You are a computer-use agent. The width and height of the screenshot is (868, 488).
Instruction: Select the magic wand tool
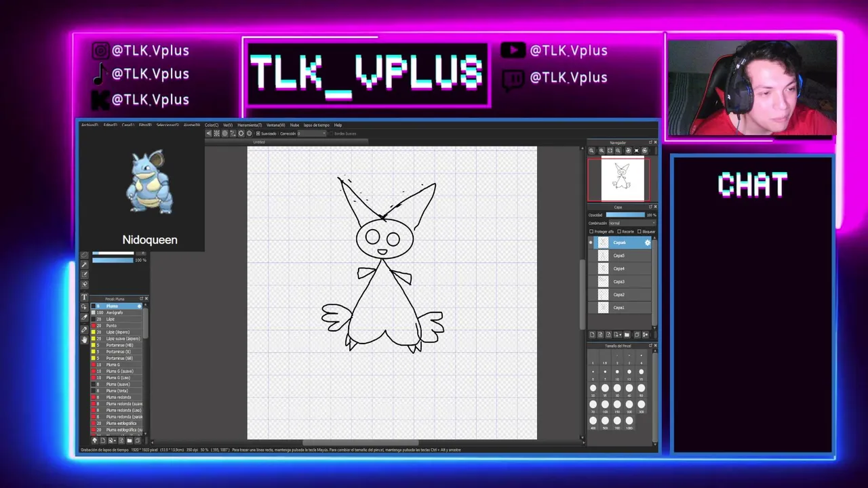84,265
